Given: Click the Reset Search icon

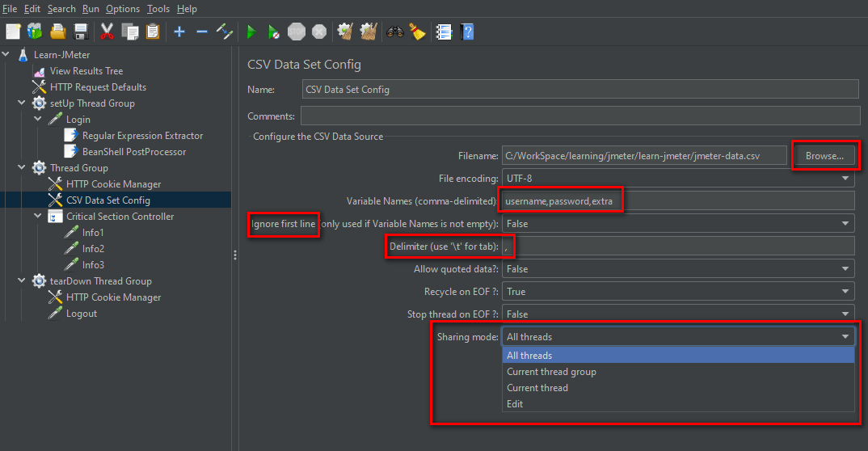Looking at the screenshot, I should pyautogui.click(x=417, y=32).
